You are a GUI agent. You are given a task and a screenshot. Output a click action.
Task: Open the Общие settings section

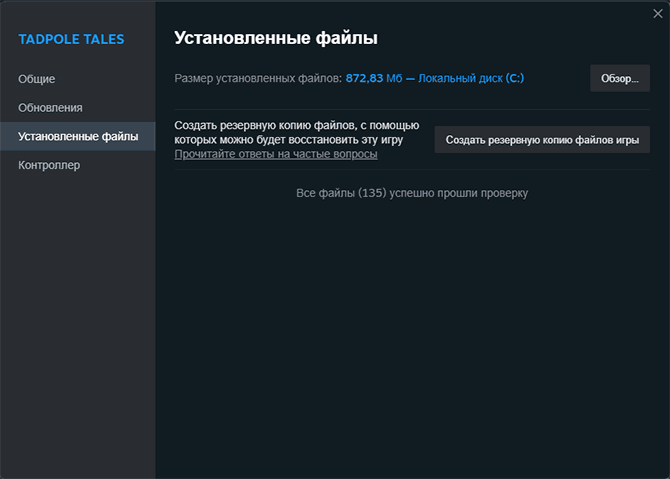click(x=36, y=79)
